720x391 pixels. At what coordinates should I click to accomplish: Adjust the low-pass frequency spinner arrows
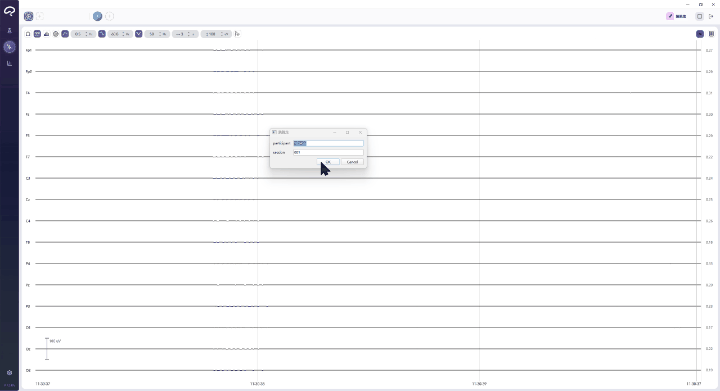click(124, 34)
